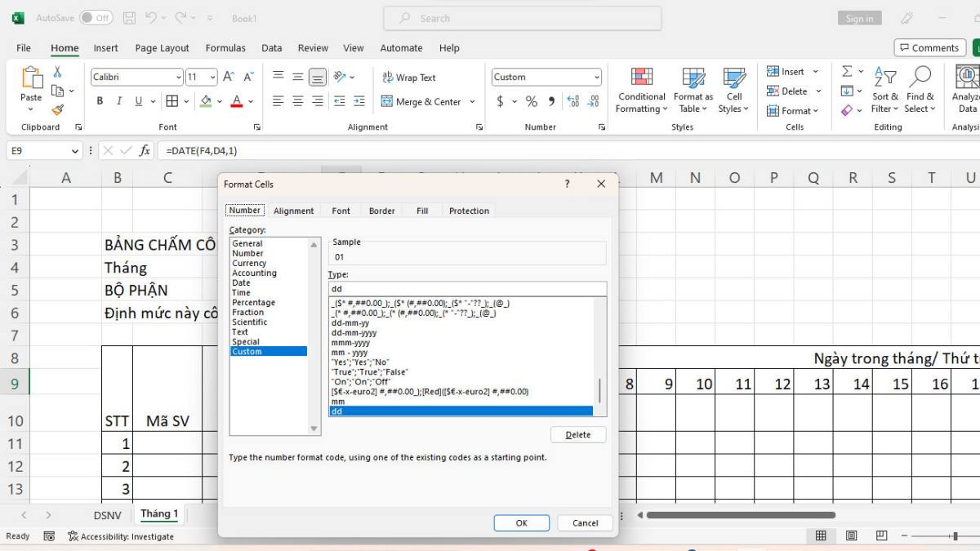Click the Sign in button

pyautogui.click(x=859, y=18)
